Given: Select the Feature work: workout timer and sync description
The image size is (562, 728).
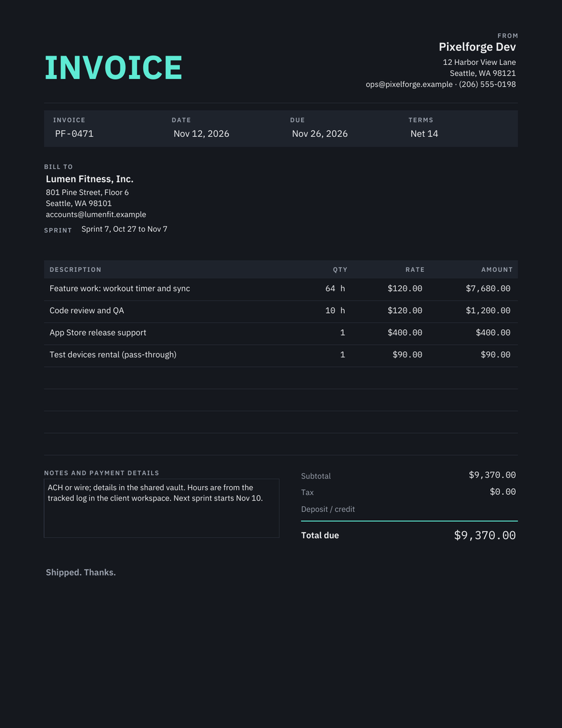Looking at the screenshot, I should [x=120, y=288].
